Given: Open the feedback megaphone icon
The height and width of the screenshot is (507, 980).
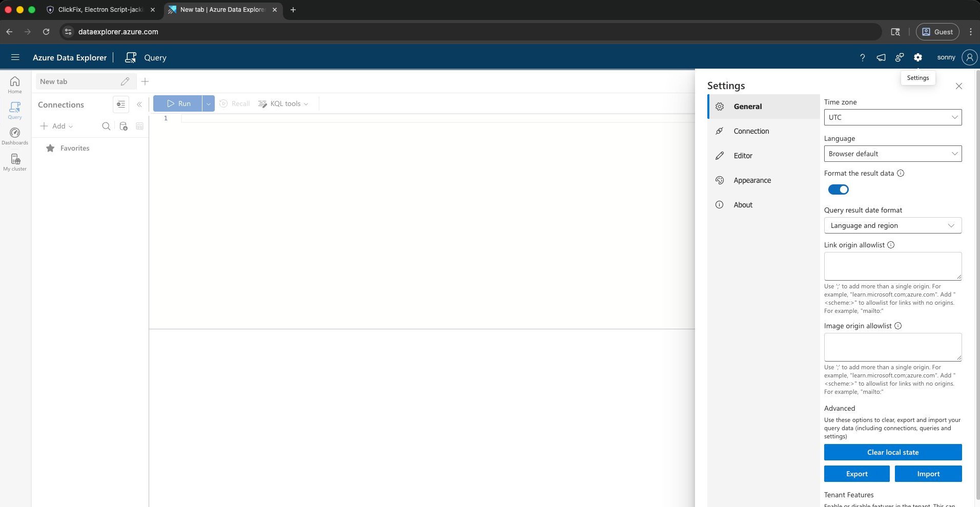Looking at the screenshot, I should pos(881,57).
